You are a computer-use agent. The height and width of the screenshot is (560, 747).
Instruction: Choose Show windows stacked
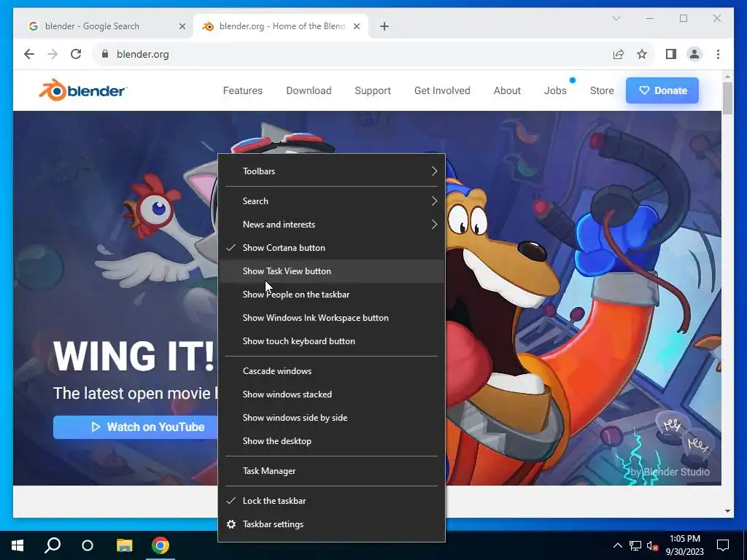331,394
